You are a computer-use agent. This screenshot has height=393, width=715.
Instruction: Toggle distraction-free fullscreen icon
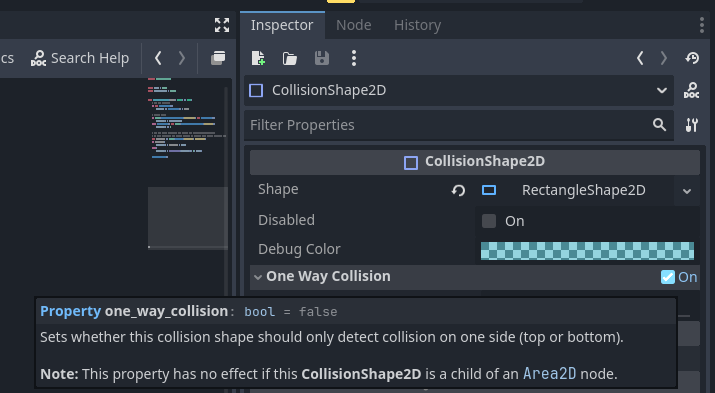(x=222, y=25)
